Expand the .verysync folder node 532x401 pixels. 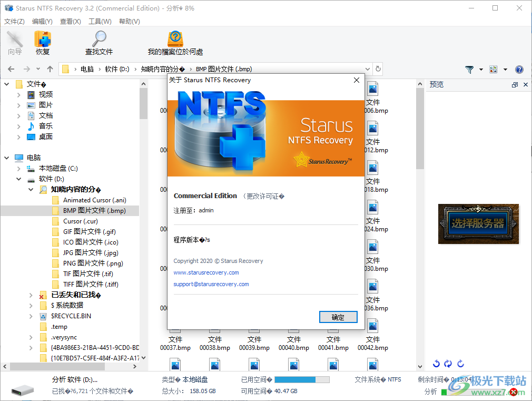coord(31,338)
